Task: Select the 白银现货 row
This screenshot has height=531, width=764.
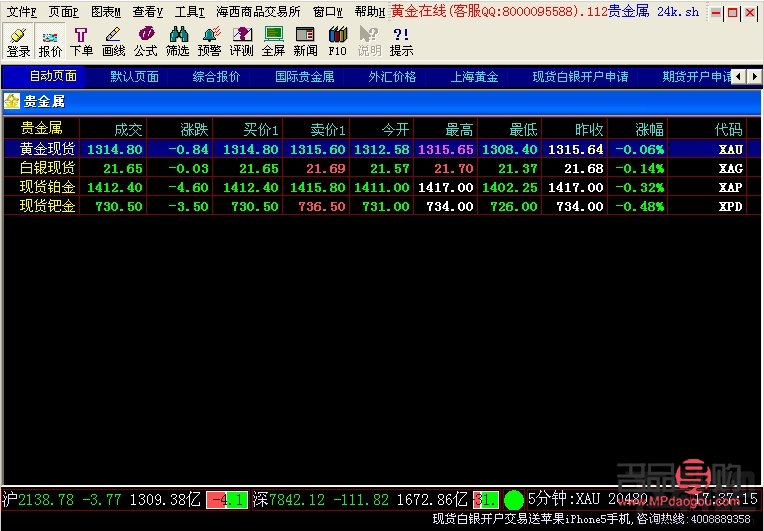Action: 382,168
